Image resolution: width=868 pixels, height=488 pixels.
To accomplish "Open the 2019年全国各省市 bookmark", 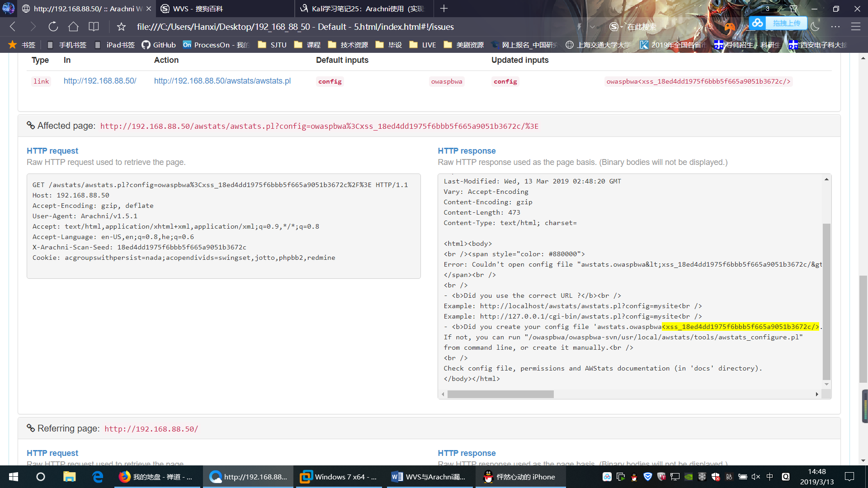I will [672, 45].
